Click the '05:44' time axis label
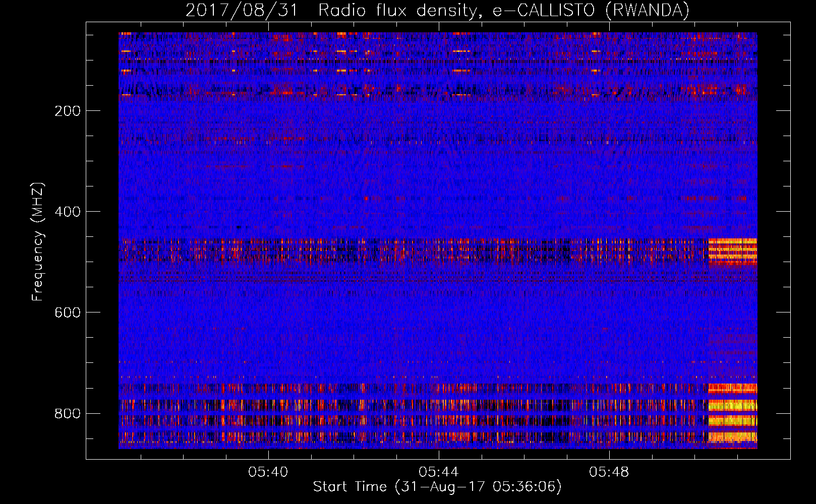Image resolution: width=816 pixels, height=504 pixels. coord(439,472)
